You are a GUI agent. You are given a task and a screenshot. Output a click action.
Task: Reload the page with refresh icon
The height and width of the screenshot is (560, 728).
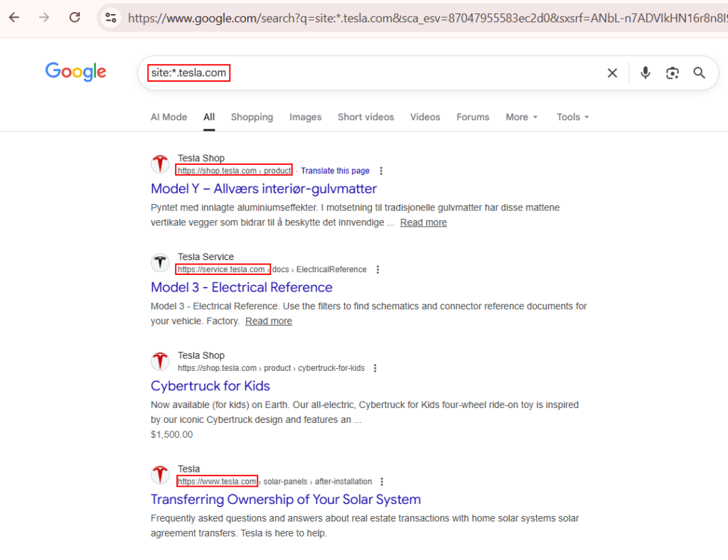point(75,18)
